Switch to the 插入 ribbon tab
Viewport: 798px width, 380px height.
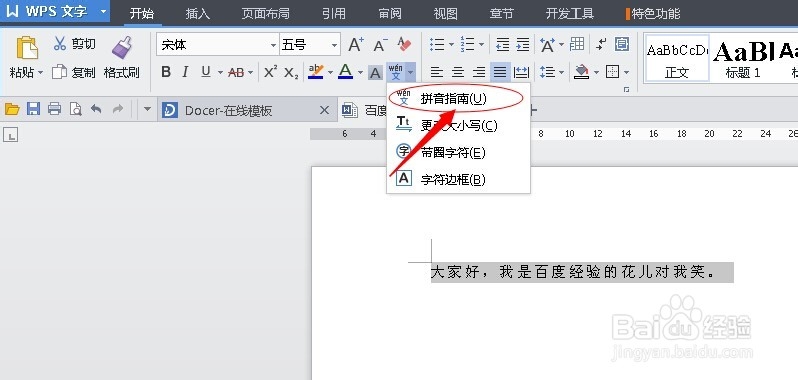coord(197,13)
